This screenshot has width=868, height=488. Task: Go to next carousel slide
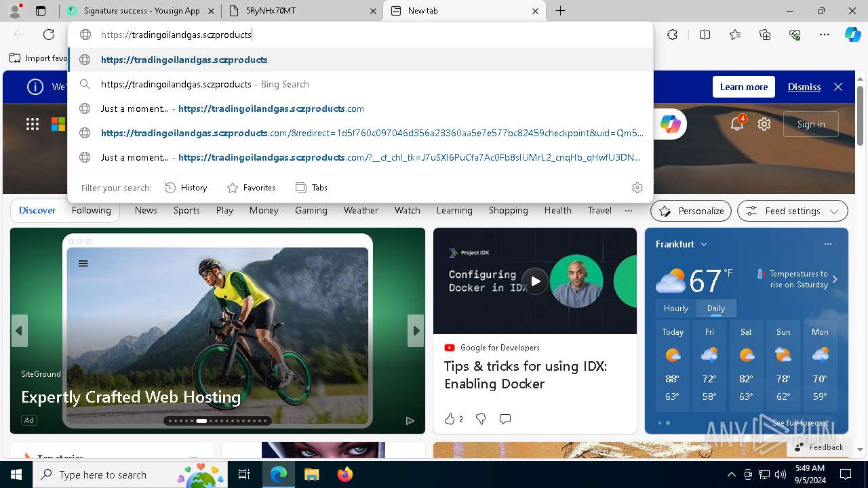(x=416, y=331)
